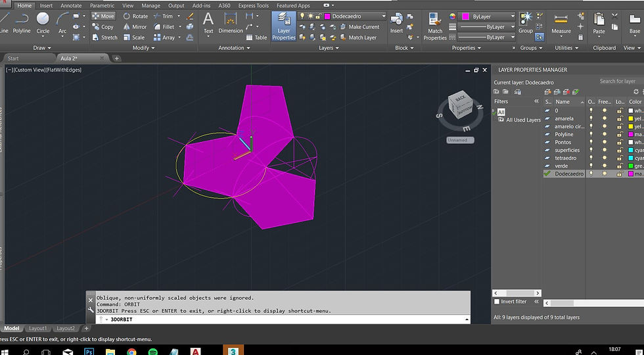Switch to the Insert ribbon tab
This screenshot has width=644, height=355.
46,6
